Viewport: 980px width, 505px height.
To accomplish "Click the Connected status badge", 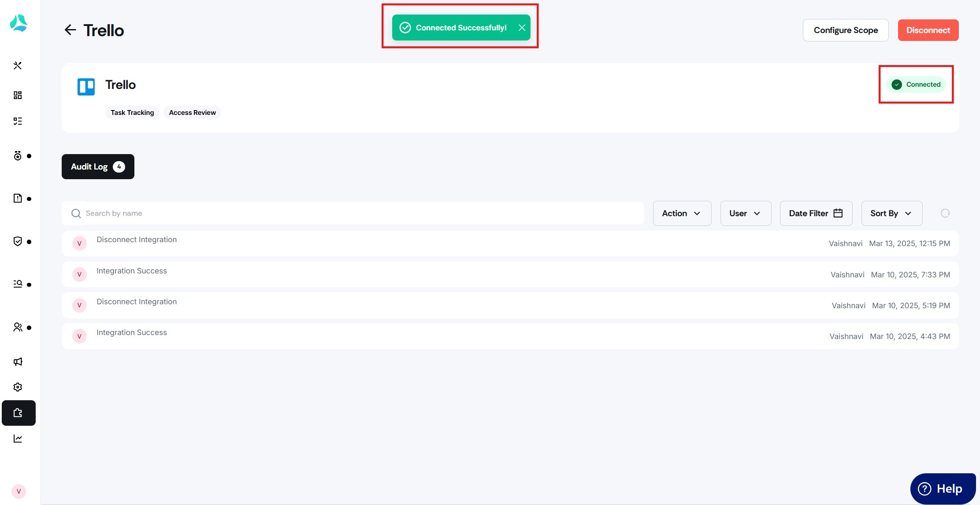I will click(916, 85).
